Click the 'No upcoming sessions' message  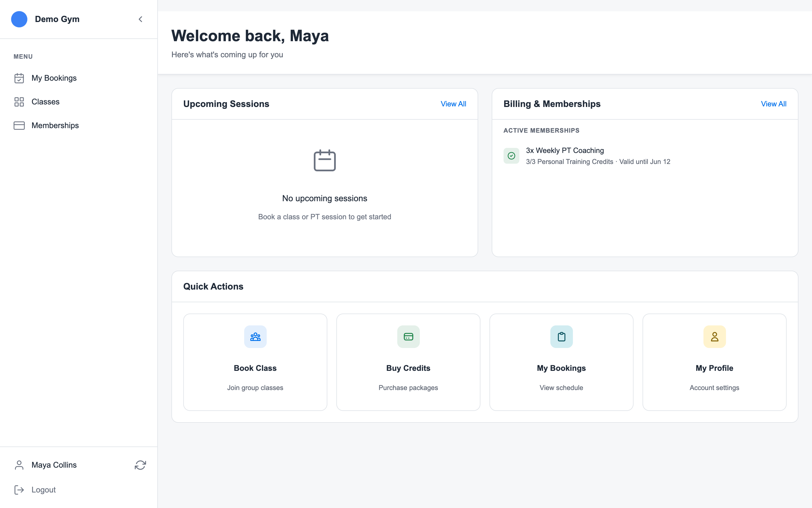click(x=325, y=198)
